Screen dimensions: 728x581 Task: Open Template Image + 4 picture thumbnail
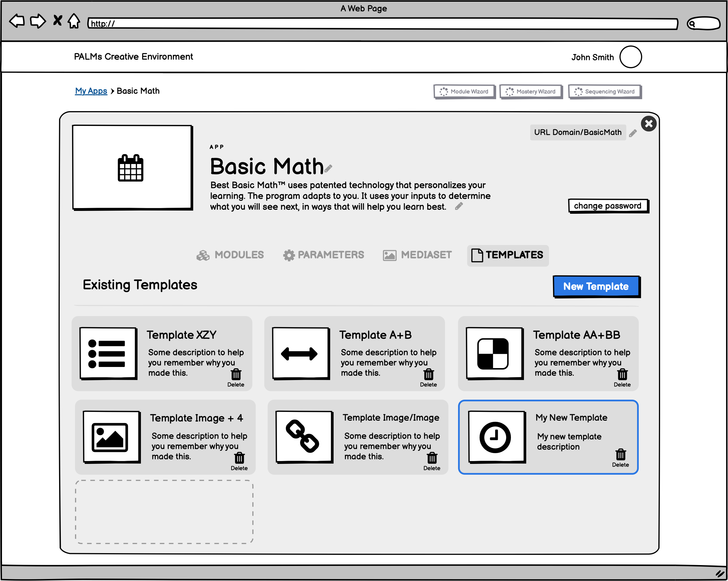(x=112, y=437)
